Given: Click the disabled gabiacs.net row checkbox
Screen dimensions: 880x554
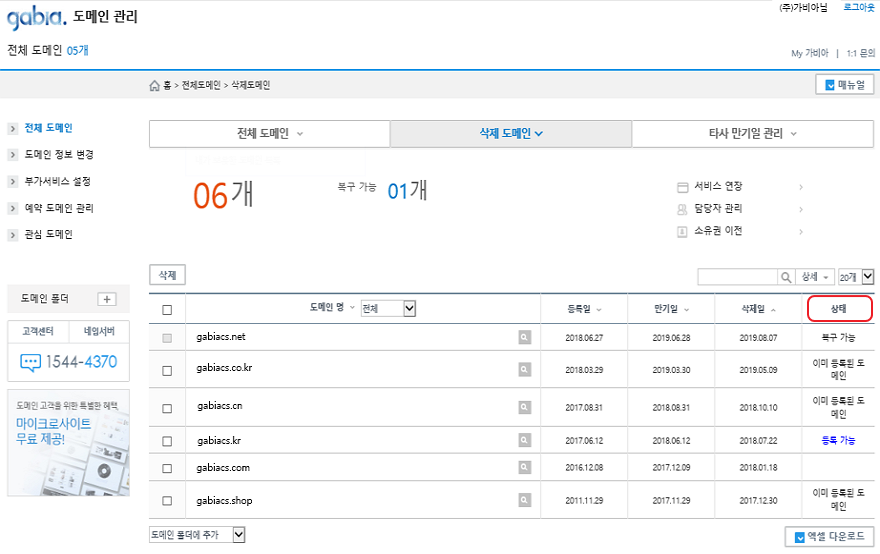Looking at the screenshot, I should (x=167, y=338).
